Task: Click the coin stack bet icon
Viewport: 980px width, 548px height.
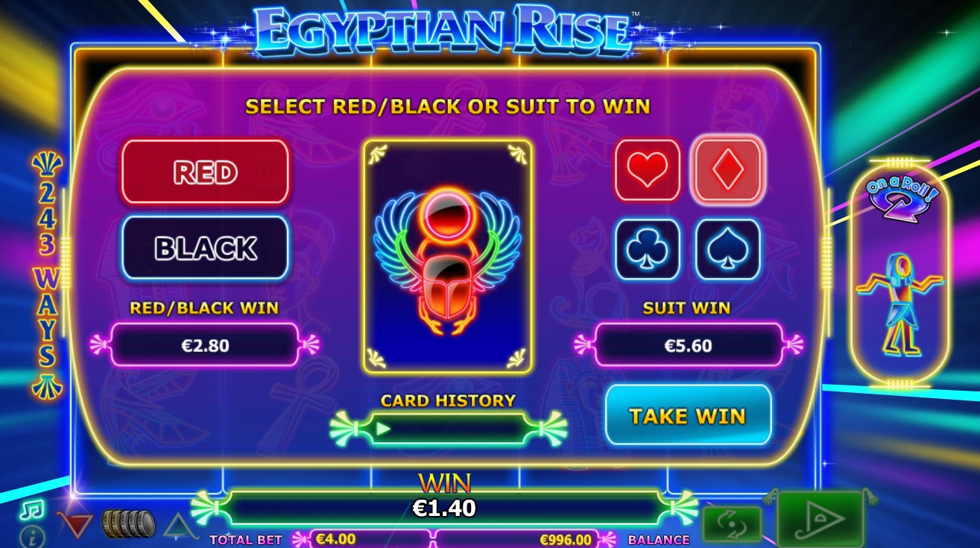Action: pos(128,524)
